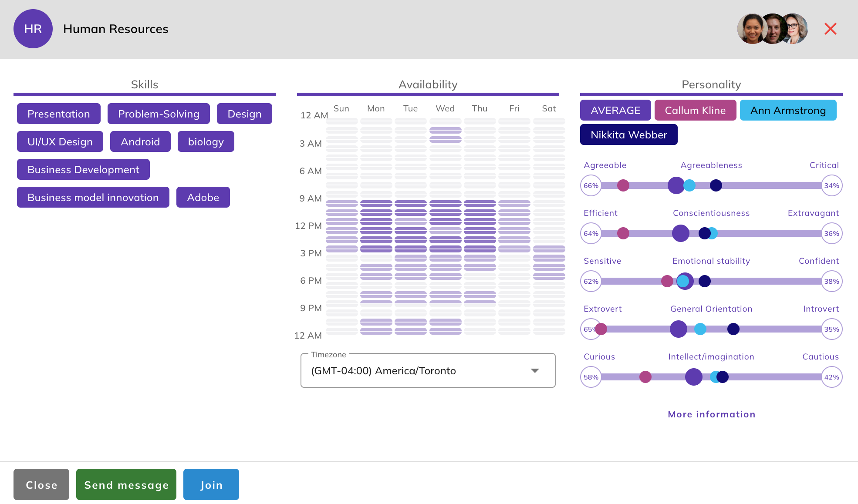Click the 42% Cautious percentage circle

(x=831, y=377)
